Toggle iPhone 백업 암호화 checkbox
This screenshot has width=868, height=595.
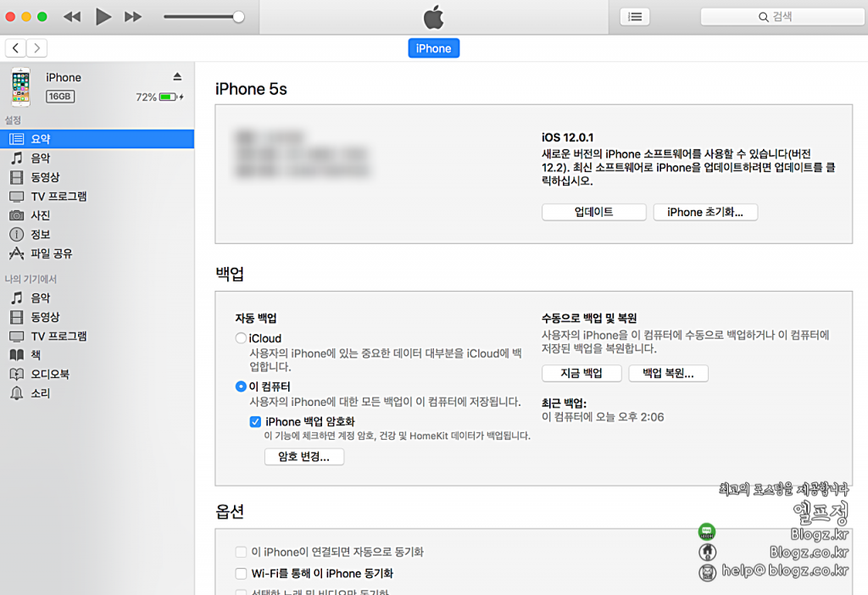click(255, 422)
